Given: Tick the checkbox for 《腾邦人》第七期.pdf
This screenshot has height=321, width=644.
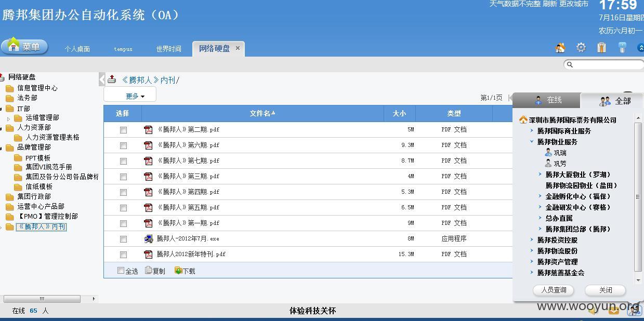Looking at the screenshot, I should point(123,161).
